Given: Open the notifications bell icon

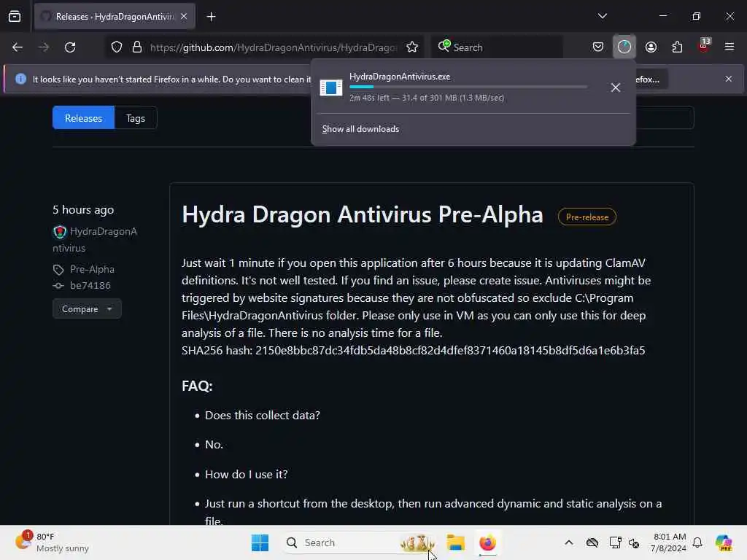Looking at the screenshot, I should [697, 542].
